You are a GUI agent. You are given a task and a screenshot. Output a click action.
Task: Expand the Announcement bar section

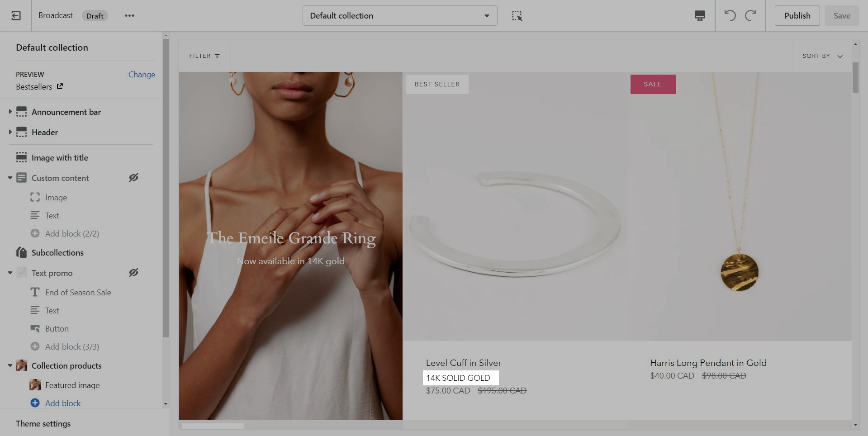tap(10, 112)
